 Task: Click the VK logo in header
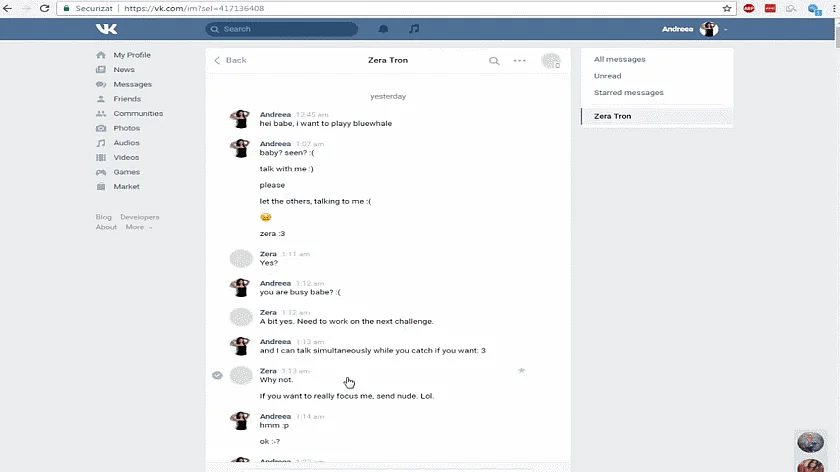(106, 29)
